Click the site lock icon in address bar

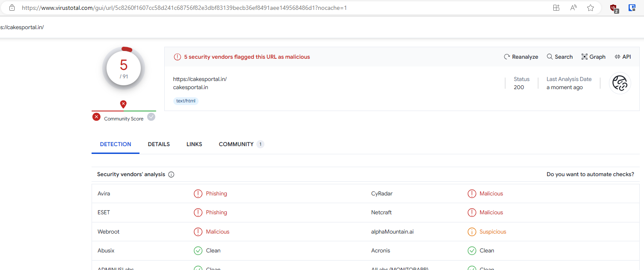[12, 8]
